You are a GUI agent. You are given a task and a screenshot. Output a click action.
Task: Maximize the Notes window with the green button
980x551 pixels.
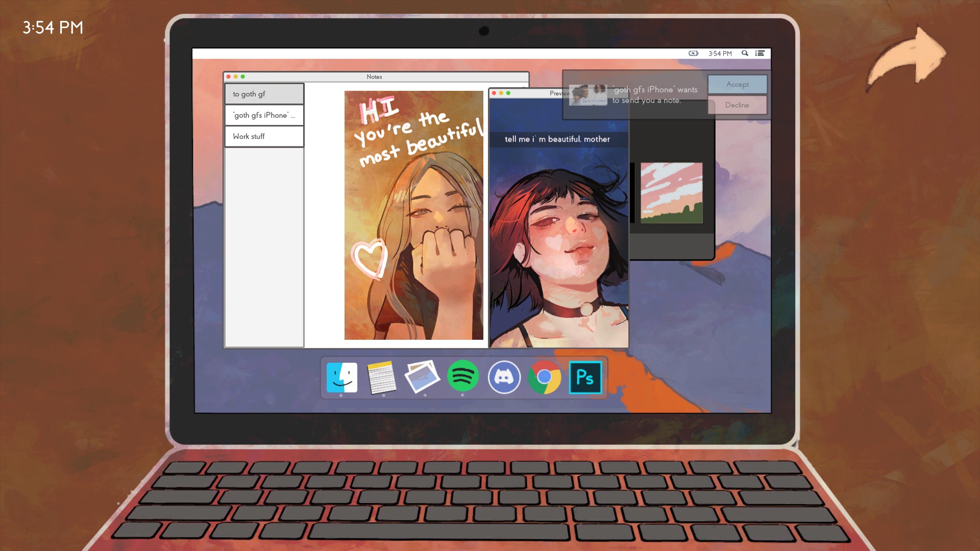coord(243,77)
